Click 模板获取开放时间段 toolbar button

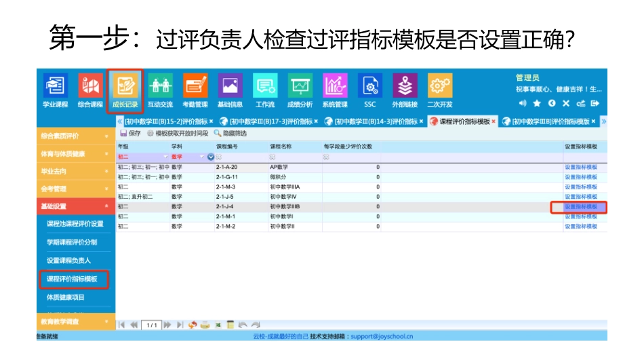pos(178,133)
